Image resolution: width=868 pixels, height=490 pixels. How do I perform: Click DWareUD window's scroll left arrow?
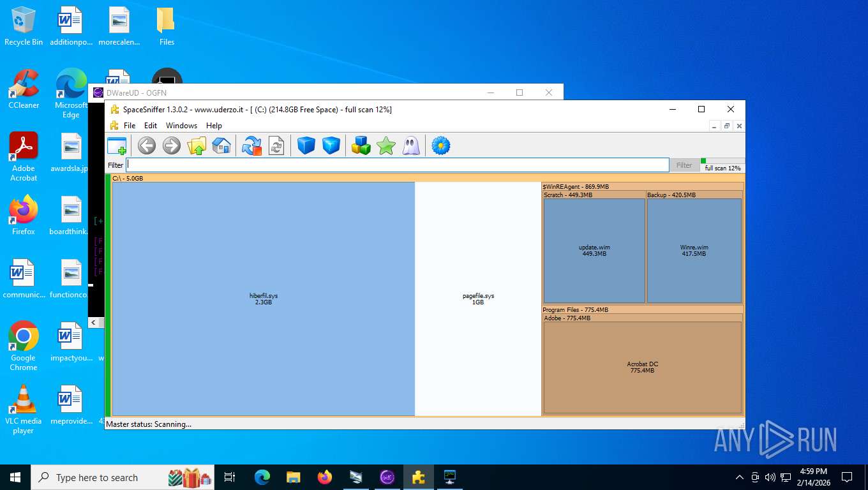coord(94,322)
